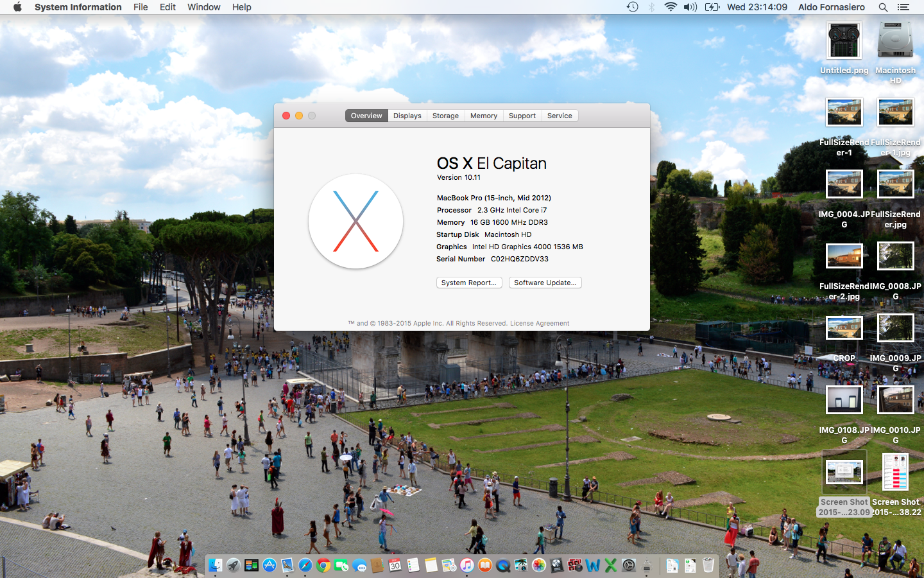Launch Google Chrome from the Dock
This screenshot has height=578, width=924.
point(323,565)
